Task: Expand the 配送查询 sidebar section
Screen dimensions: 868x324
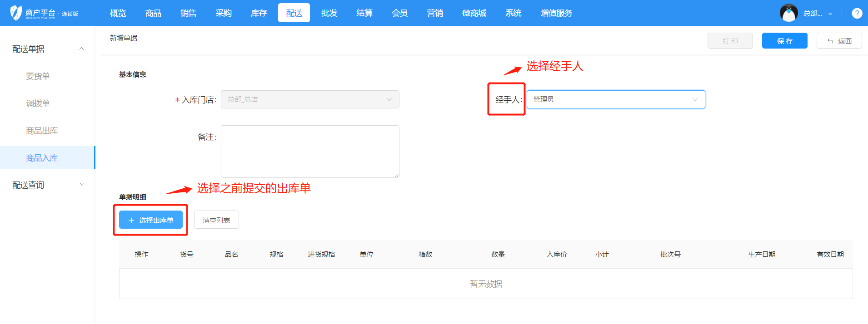Action: (82, 185)
